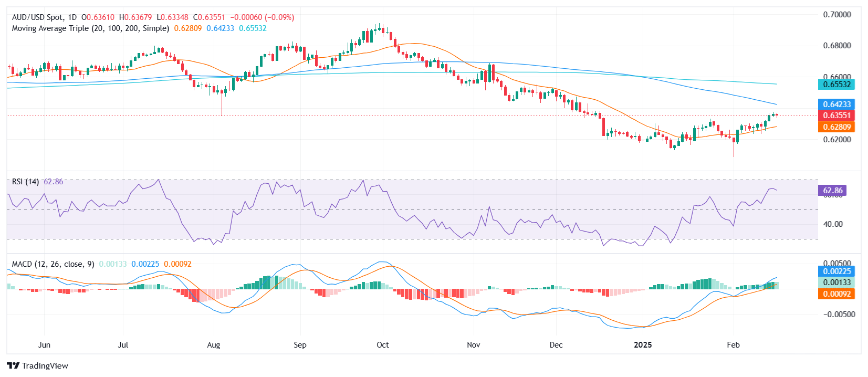868x377 pixels.
Task: Click the MACD (12, 26, close, 9) label
Action: [53, 264]
